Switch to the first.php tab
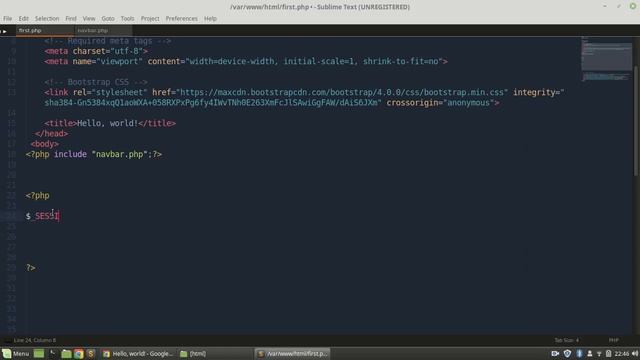 [x=44, y=30]
